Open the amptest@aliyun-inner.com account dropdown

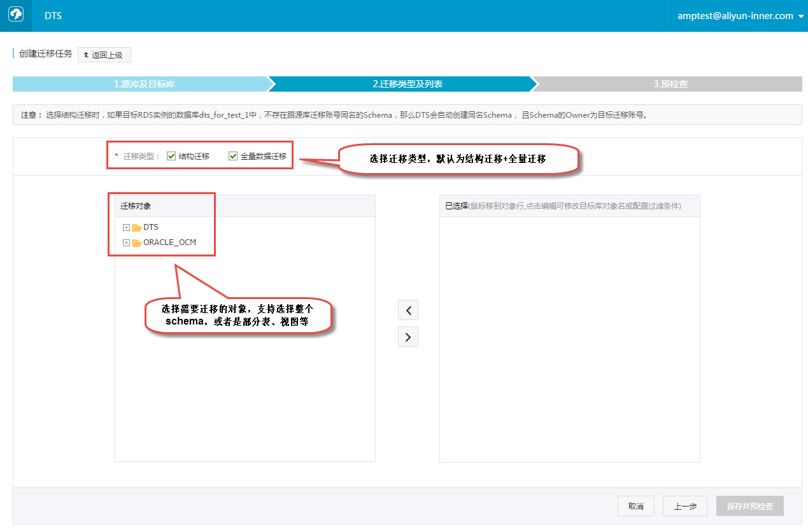pos(737,15)
